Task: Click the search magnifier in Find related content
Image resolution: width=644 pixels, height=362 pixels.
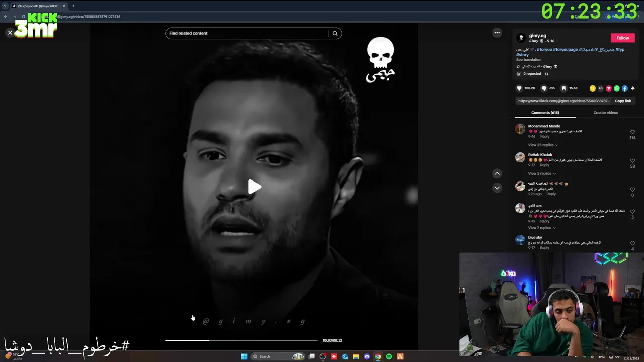Action: pos(335,33)
